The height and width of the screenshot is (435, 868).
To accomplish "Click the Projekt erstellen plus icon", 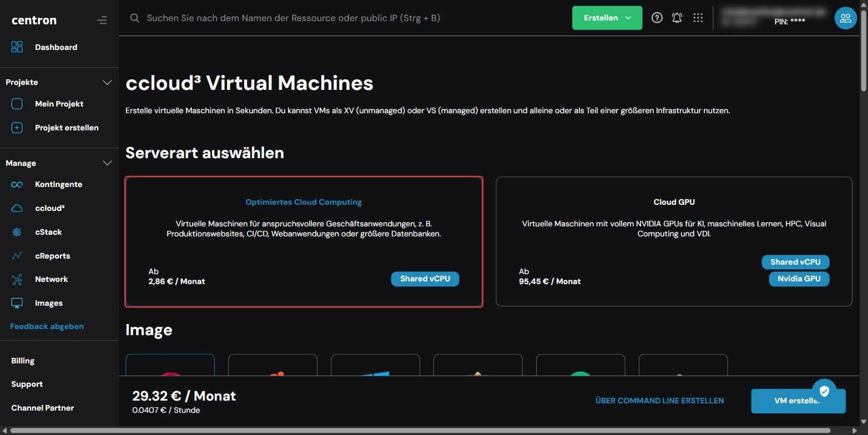I will 17,128.
